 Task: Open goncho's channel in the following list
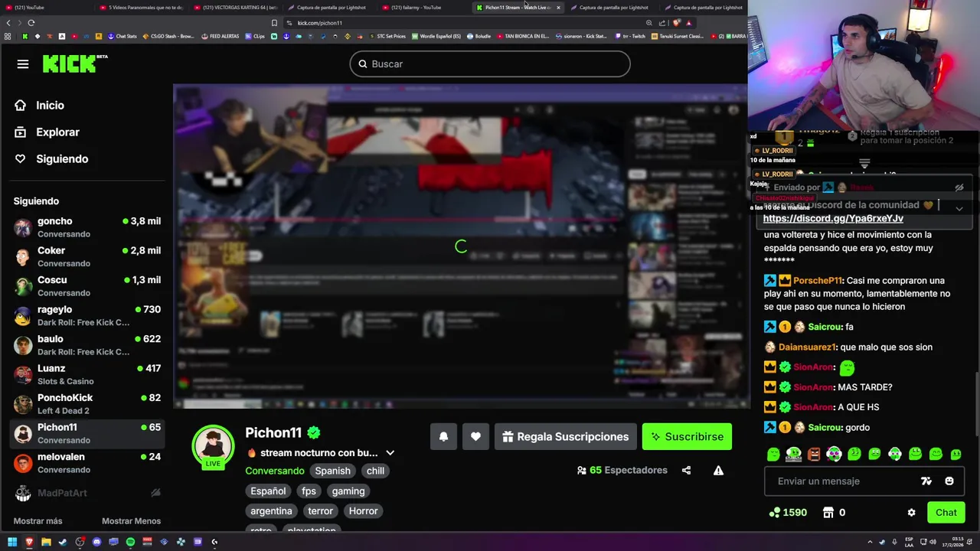click(x=88, y=227)
